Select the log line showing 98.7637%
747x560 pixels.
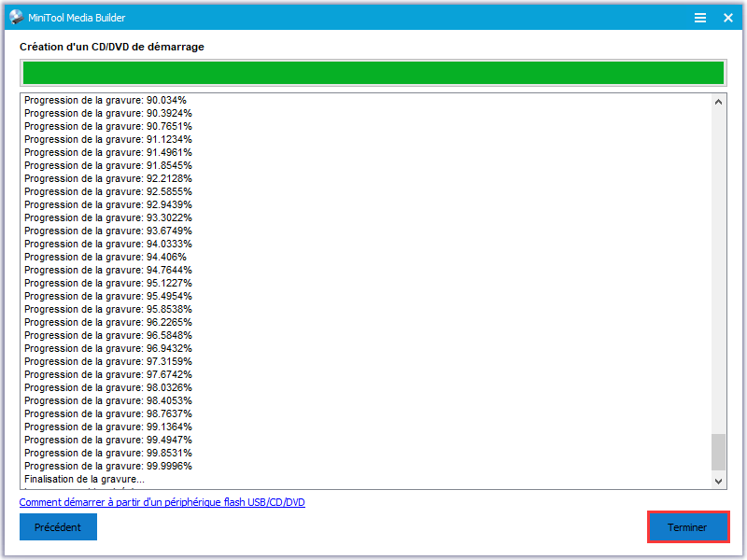(x=108, y=413)
